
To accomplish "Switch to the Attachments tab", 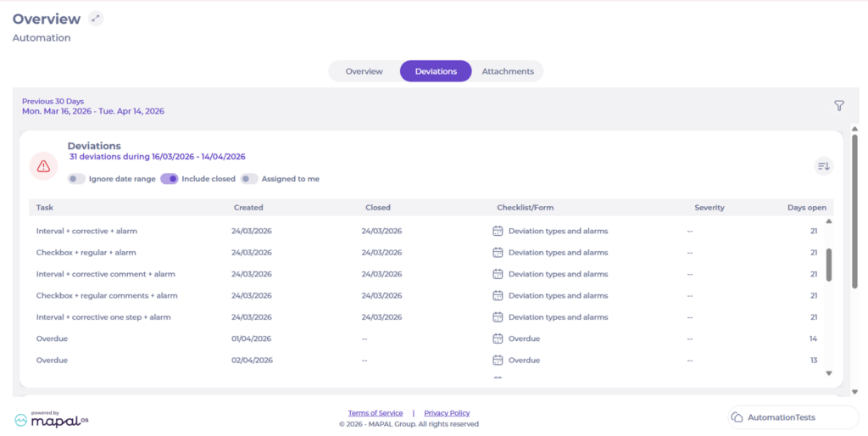I will tap(508, 71).
